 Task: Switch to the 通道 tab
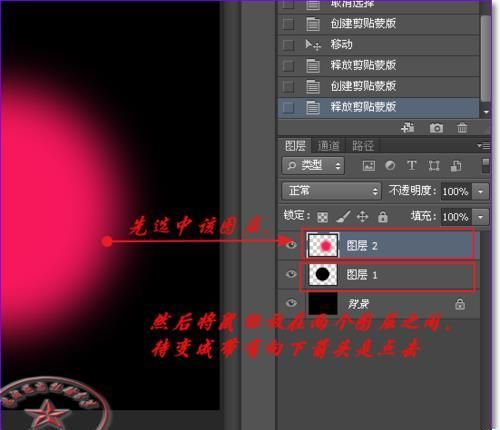click(328, 146)
